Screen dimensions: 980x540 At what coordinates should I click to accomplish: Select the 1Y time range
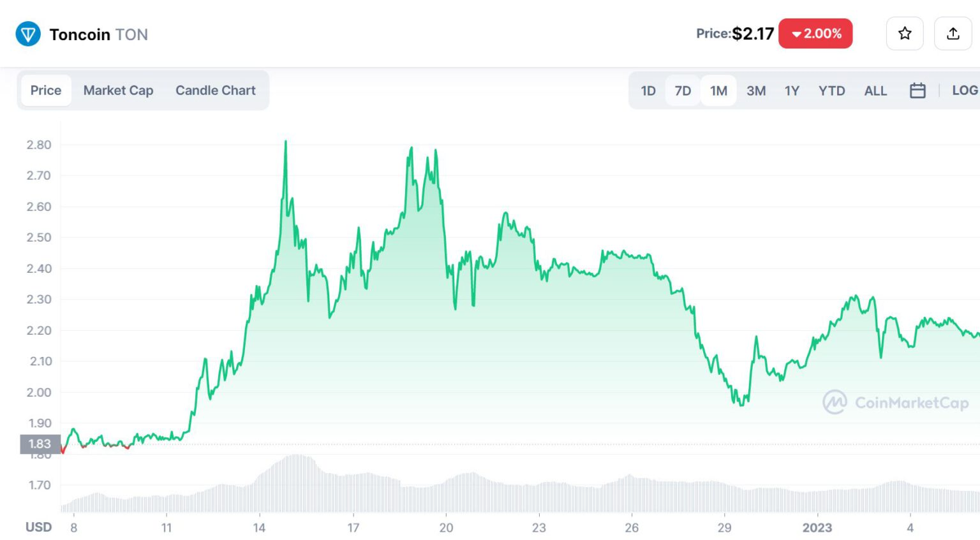[792, 91]
